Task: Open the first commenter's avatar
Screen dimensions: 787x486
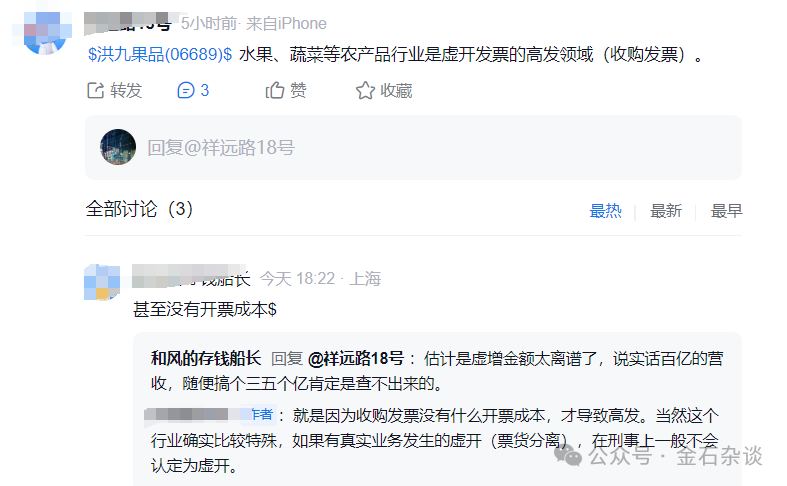Action: pyautogui.click(x=102, y=282)
